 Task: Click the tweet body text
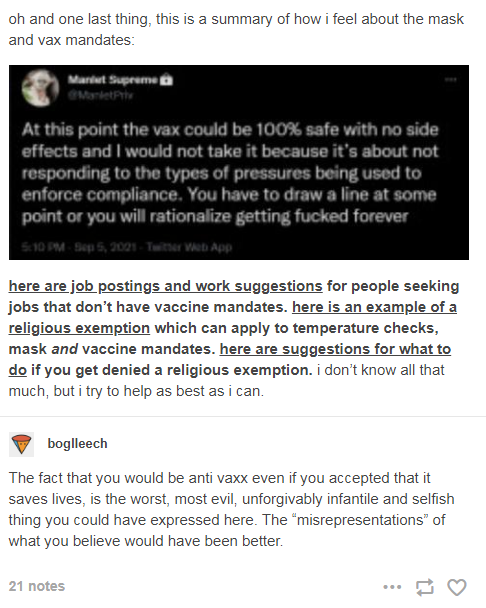point(230,173)
